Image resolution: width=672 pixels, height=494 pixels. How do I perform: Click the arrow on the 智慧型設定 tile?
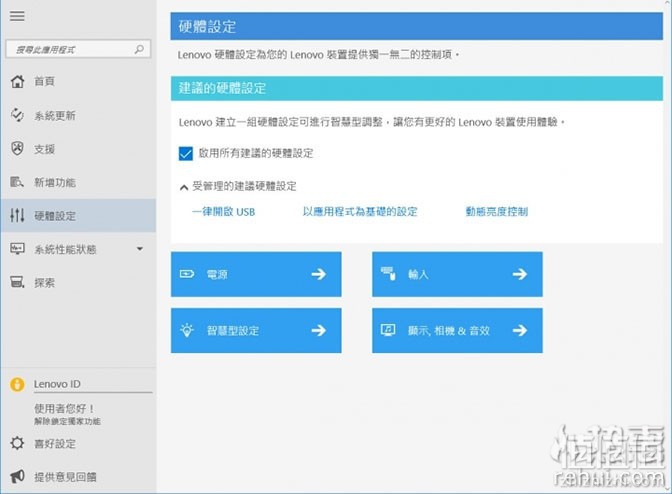[318, 330]
